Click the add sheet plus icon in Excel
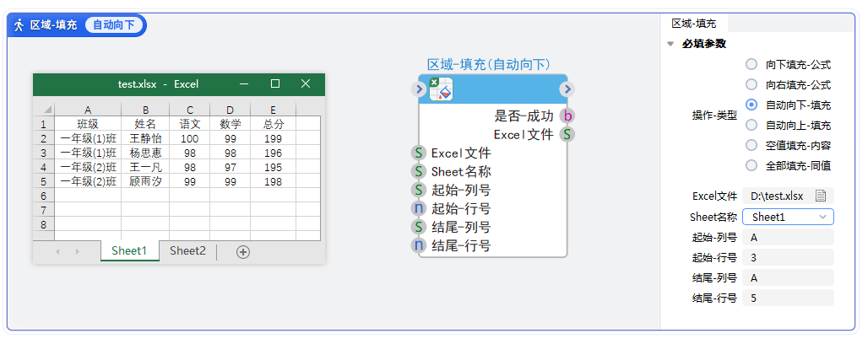The height and width of the screenshot is (344, 868). pos(243,251)
